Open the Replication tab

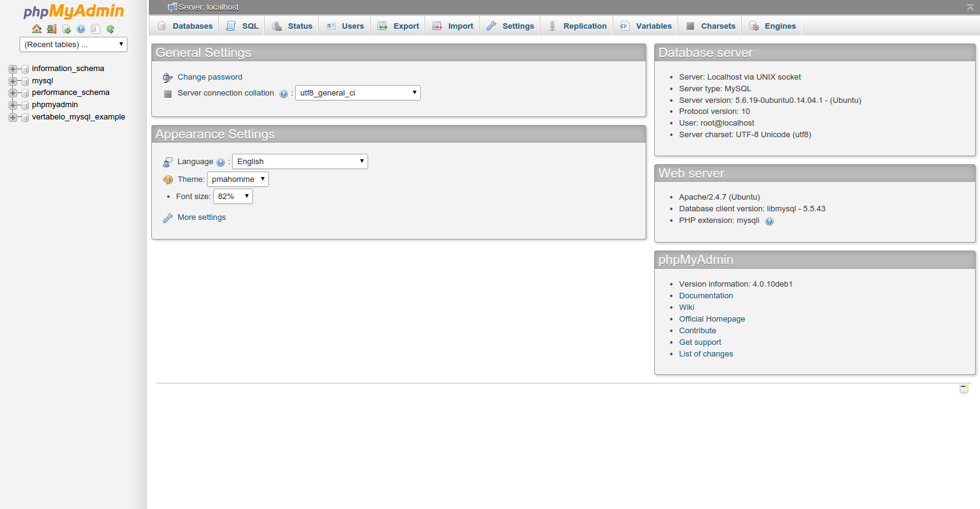tap(578, 26)
